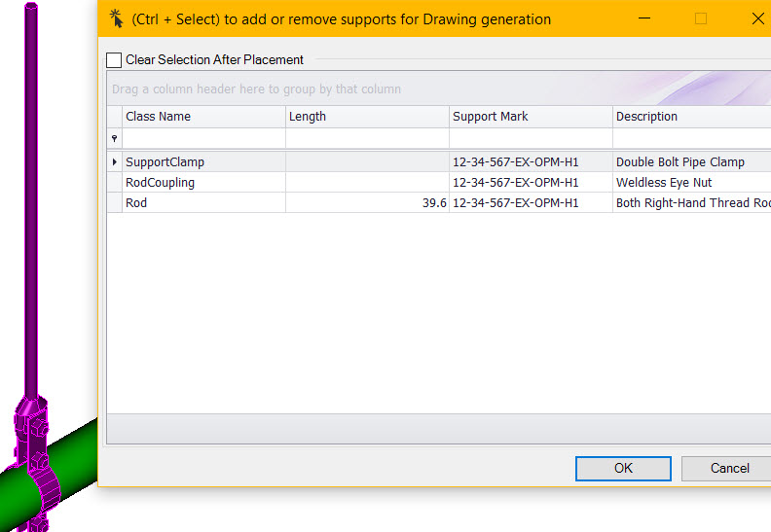Click the filter row pin icon

click(115, 138)
